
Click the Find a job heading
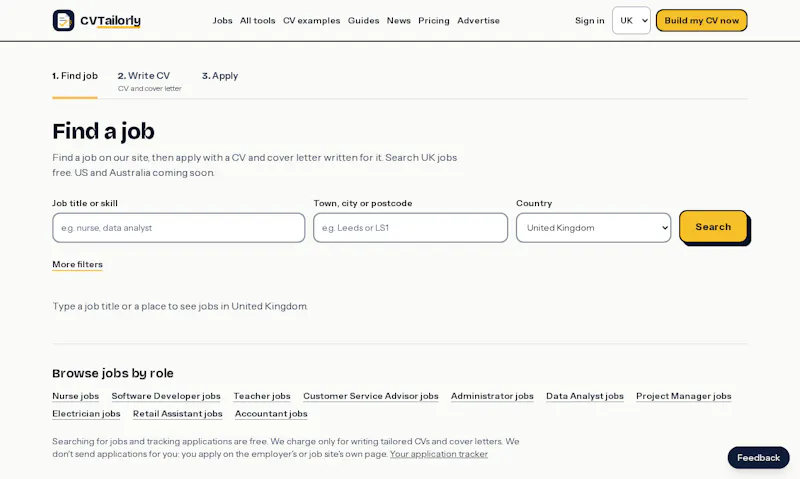click(x=103, y=131)
